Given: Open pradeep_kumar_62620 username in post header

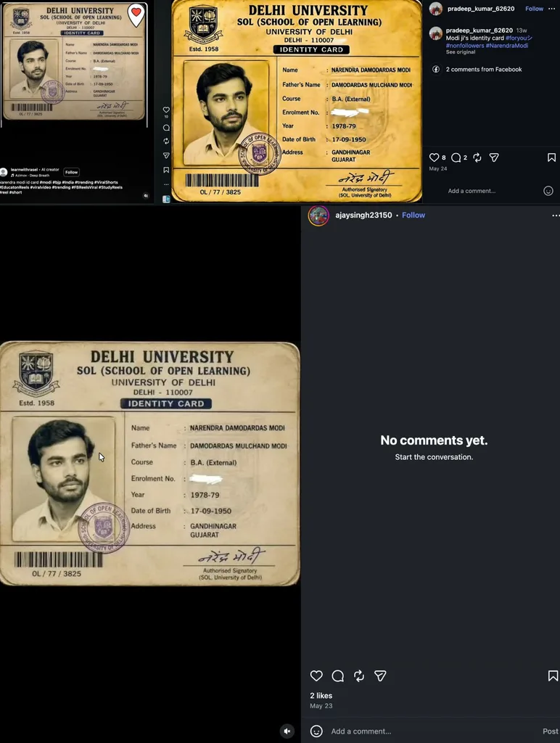Looking at the screenshot, I should 481,9.
